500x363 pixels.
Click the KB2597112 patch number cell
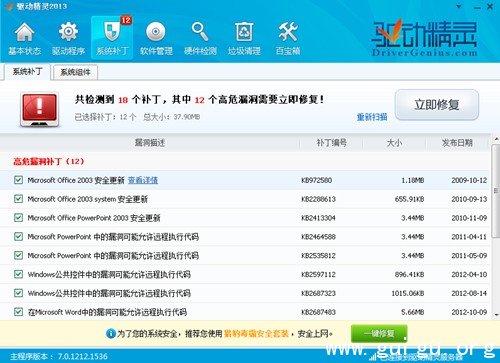click(x=318, y=275)
